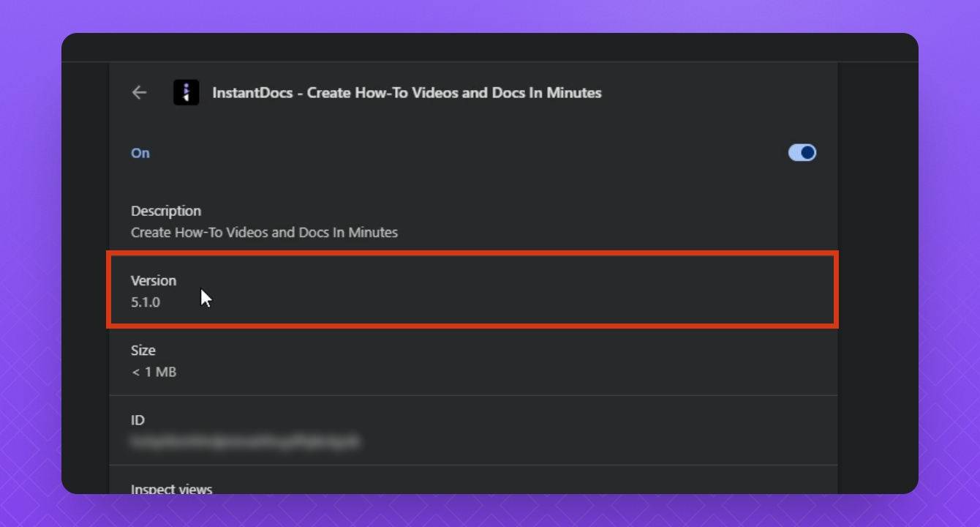The width and height of the screenshot is (980, 527).
Task: Select the size value '< 1 MB'
Action: click(x=154, y=372)
